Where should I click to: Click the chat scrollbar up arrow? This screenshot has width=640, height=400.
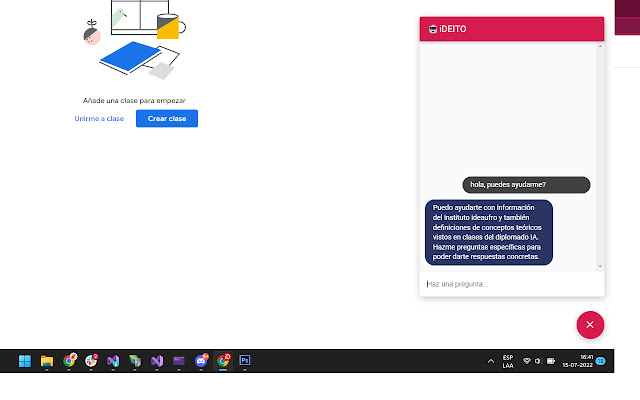pos(600,46)
